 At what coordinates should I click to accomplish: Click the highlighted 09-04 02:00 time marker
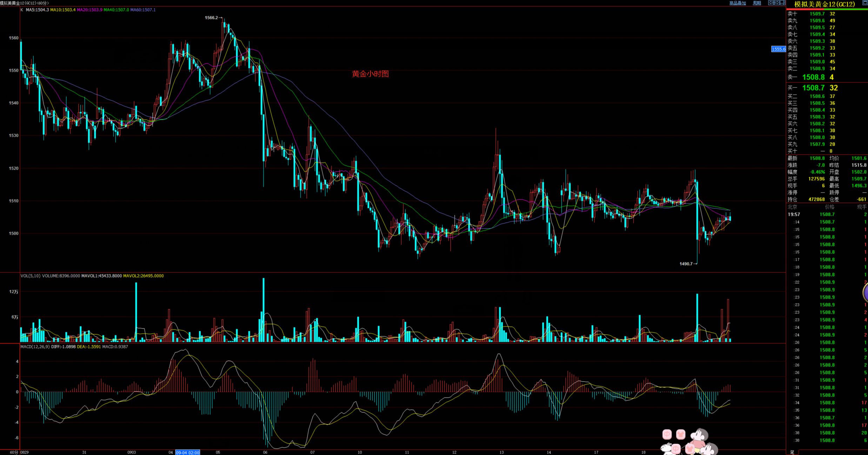pyautogui.click(x=188, y=453)
